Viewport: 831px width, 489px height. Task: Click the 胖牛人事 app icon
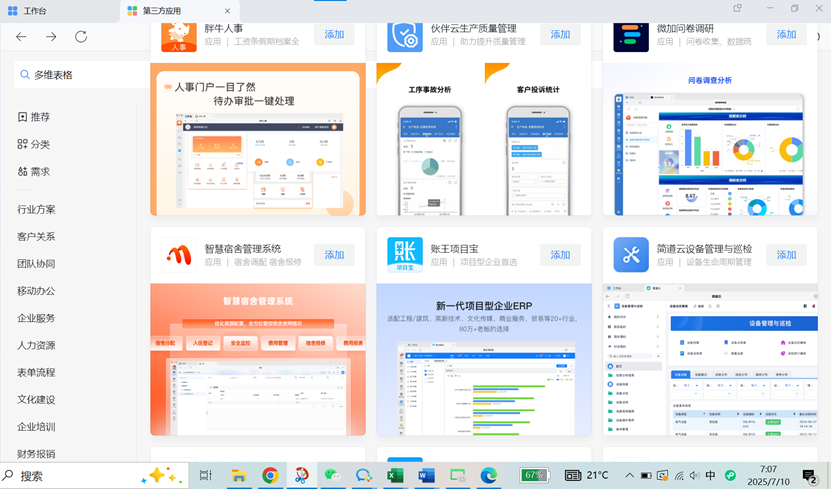(x=179, y=37)
